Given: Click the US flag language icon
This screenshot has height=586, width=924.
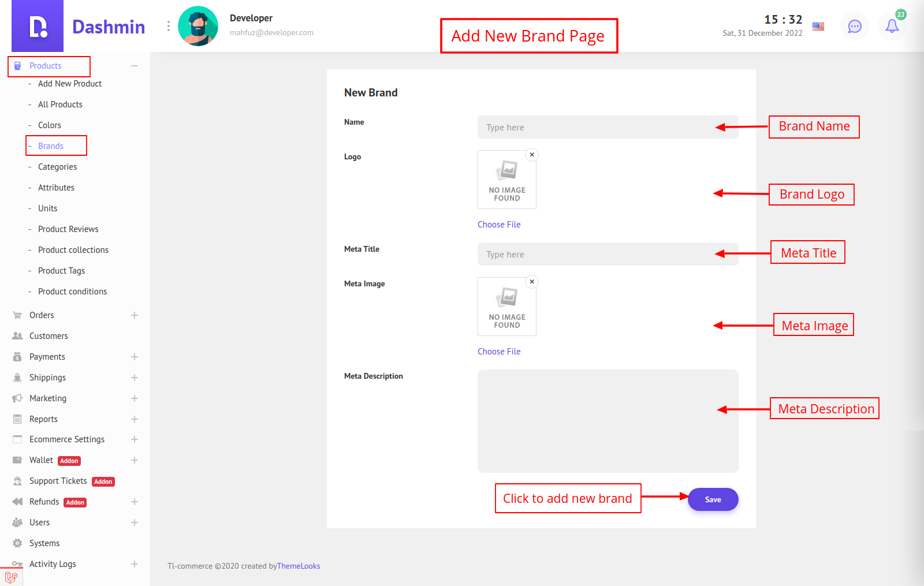Looking at the screenshot, I should tap(818, 27).
